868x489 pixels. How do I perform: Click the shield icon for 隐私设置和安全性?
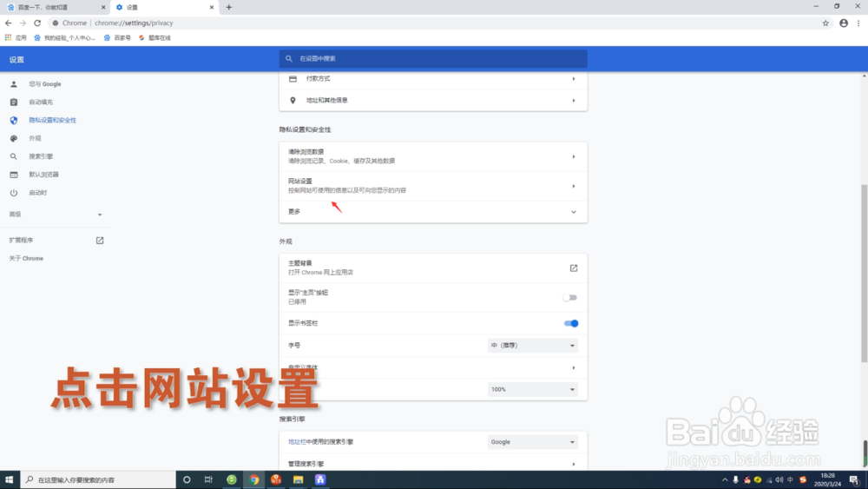(x=14, y=120)
